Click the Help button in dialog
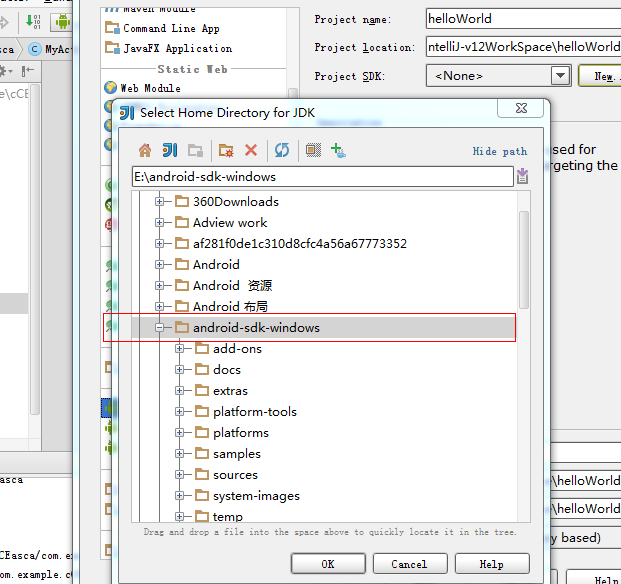The height and width of the screenshot is (584, 621). [x=491, y=564]
